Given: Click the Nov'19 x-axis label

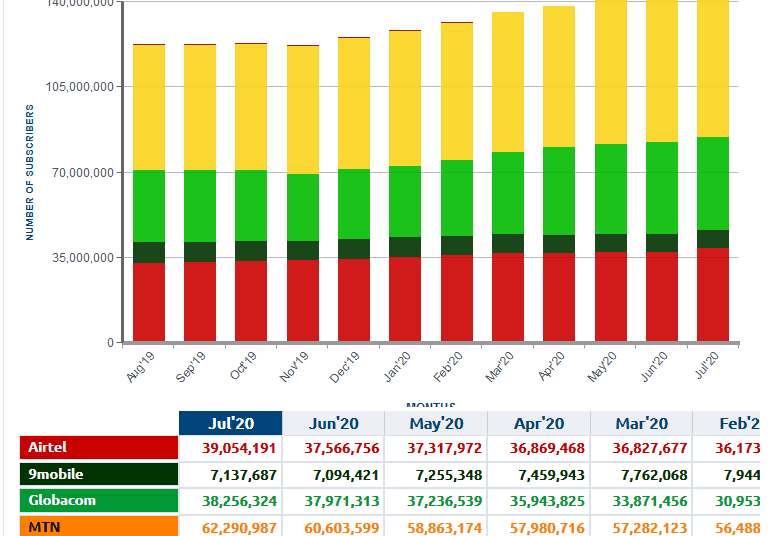Looking at the screenshot, I should (x=294, y=367).
